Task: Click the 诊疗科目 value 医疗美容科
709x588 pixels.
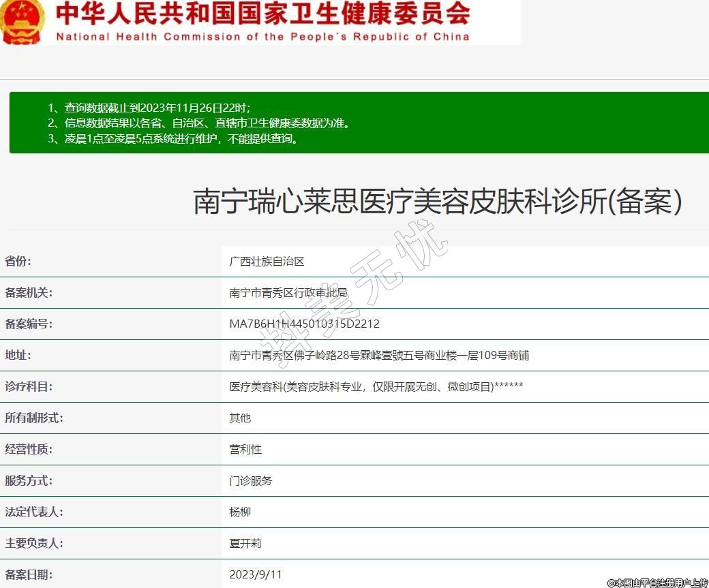Action: [376, 387]
